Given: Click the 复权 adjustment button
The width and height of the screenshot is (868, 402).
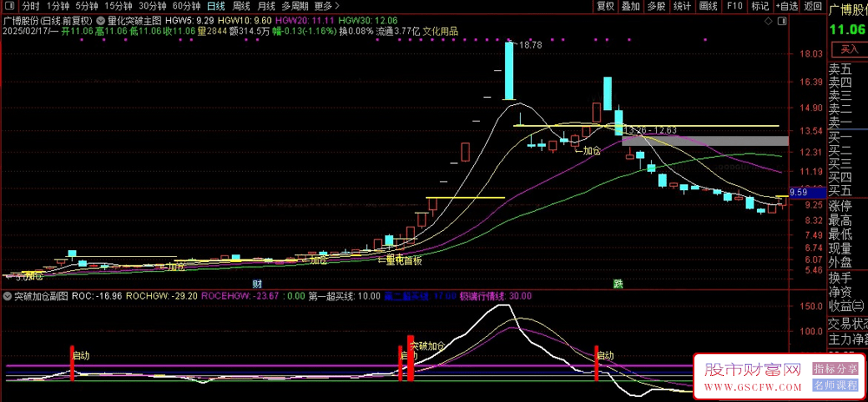Looking at the screenshot, I should coord(605,6).
